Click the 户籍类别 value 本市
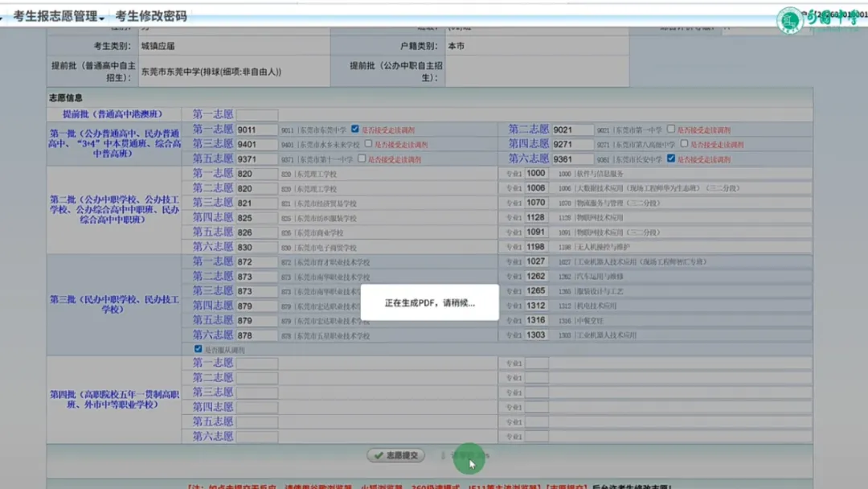Screen dimensions: 868x489 click(x=457, y=46)
